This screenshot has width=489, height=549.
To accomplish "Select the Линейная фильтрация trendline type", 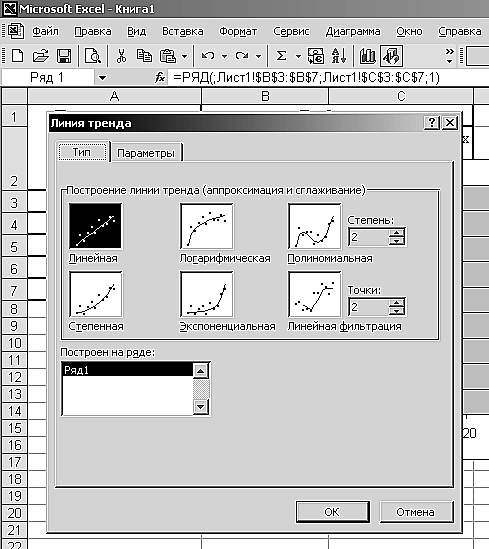I will pos(314,294).
